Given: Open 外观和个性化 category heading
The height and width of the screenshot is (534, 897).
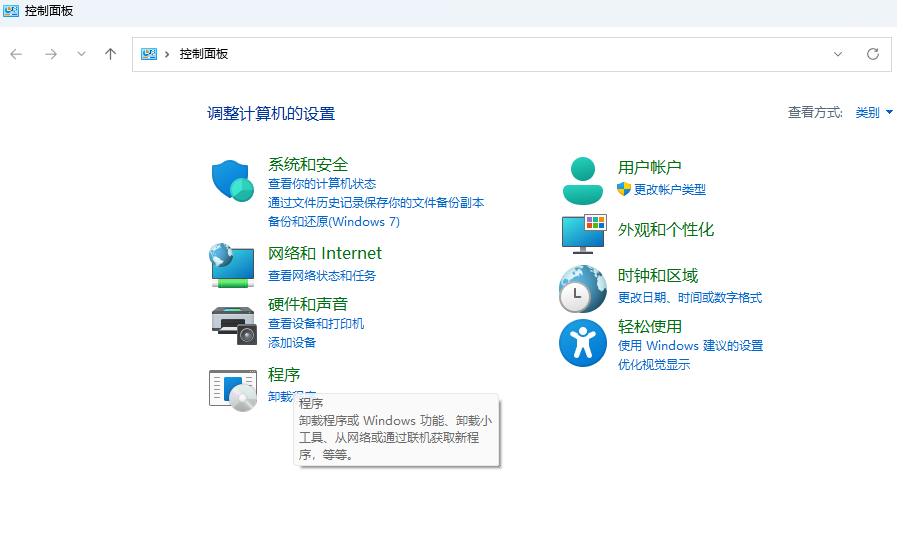Looking at the screenshot, I should pyautogui.click(x=665, y=230).
